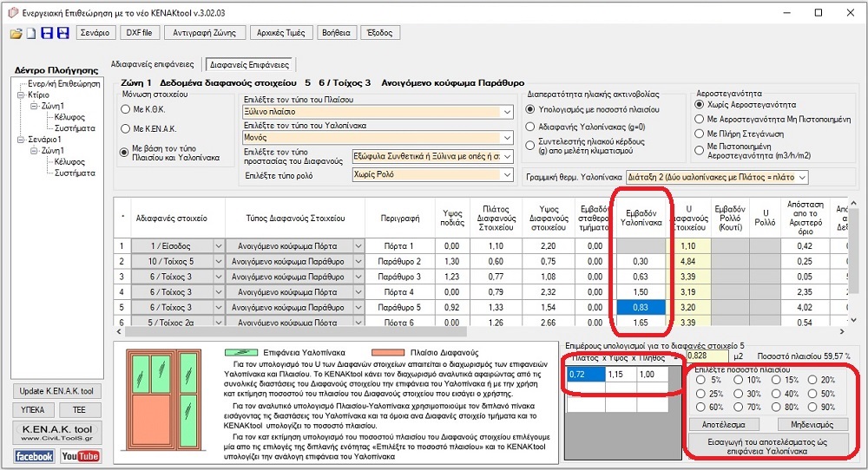Open row 2 dropdown for 10 / Τοίχος 5
Viewport: 868px width, 470px height.
[219, 262]
